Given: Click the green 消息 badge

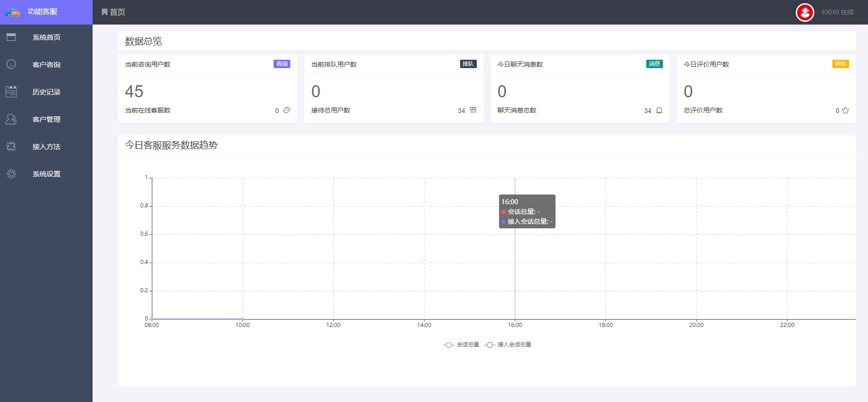Looking at the screenshot, I should [654, 64].
